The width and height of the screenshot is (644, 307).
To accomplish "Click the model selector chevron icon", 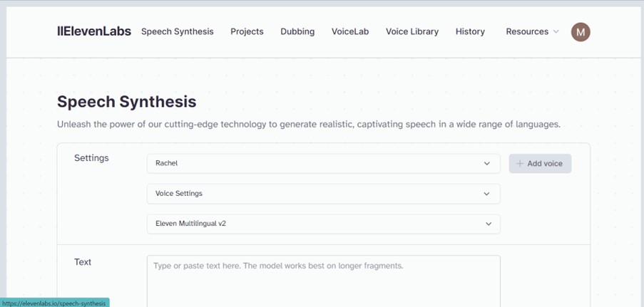I will [489, 224].
